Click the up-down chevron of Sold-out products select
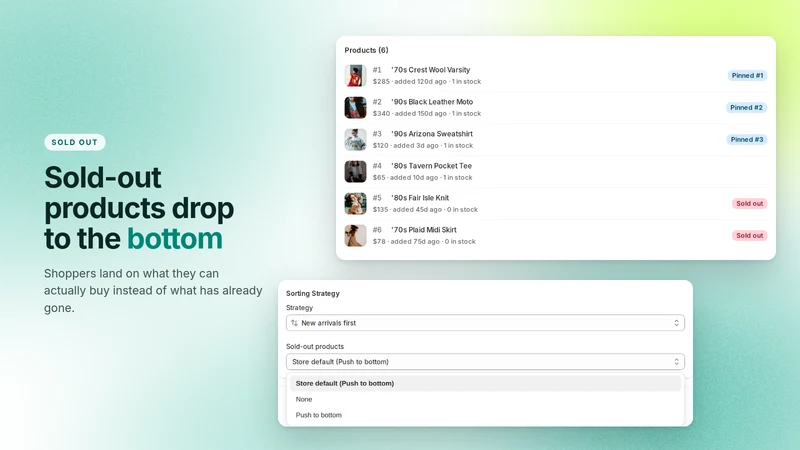Viewport: 800px width, 450px height. tap(677, 362)
